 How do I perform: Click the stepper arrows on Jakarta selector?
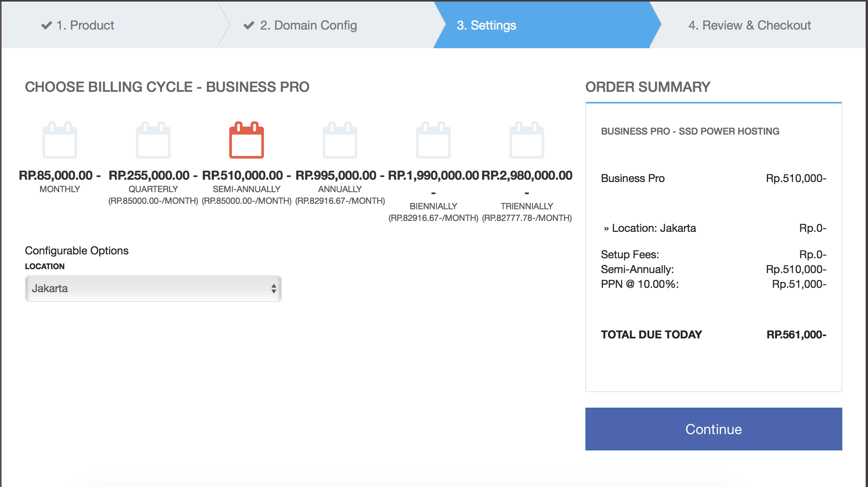tap(274, 288)
